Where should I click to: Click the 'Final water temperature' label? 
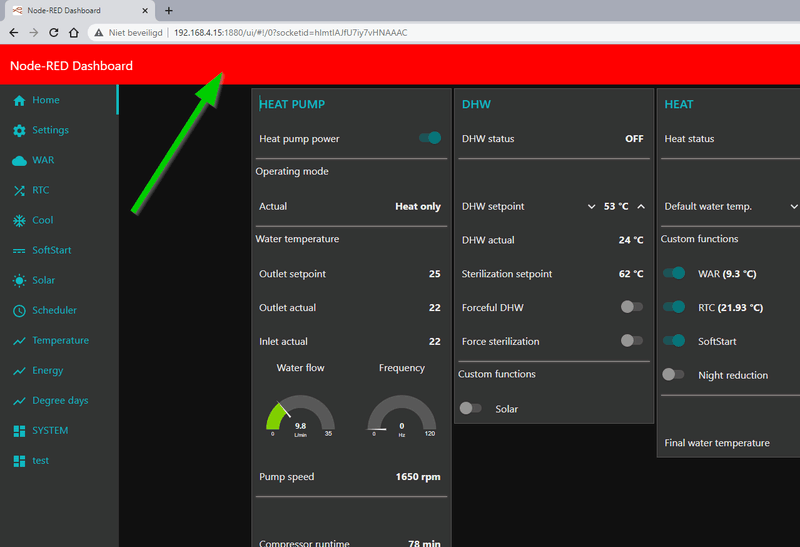click(x=717, y=443)
